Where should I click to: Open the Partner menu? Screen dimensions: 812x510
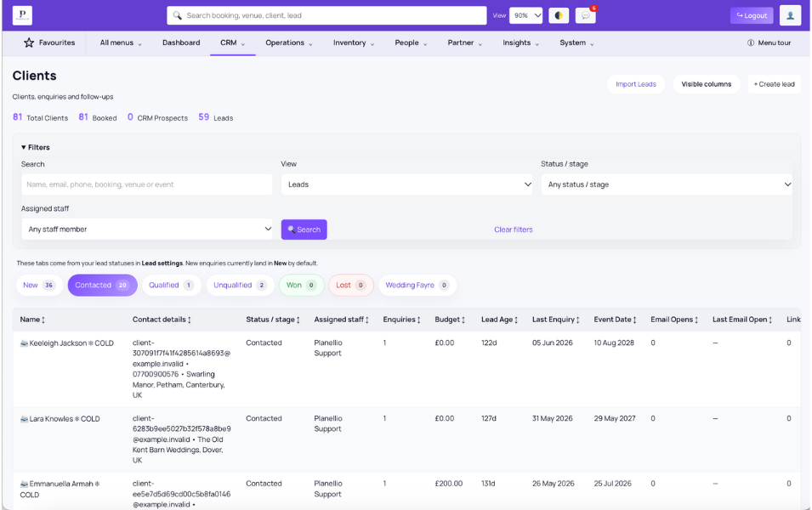(x=464, y=43)
